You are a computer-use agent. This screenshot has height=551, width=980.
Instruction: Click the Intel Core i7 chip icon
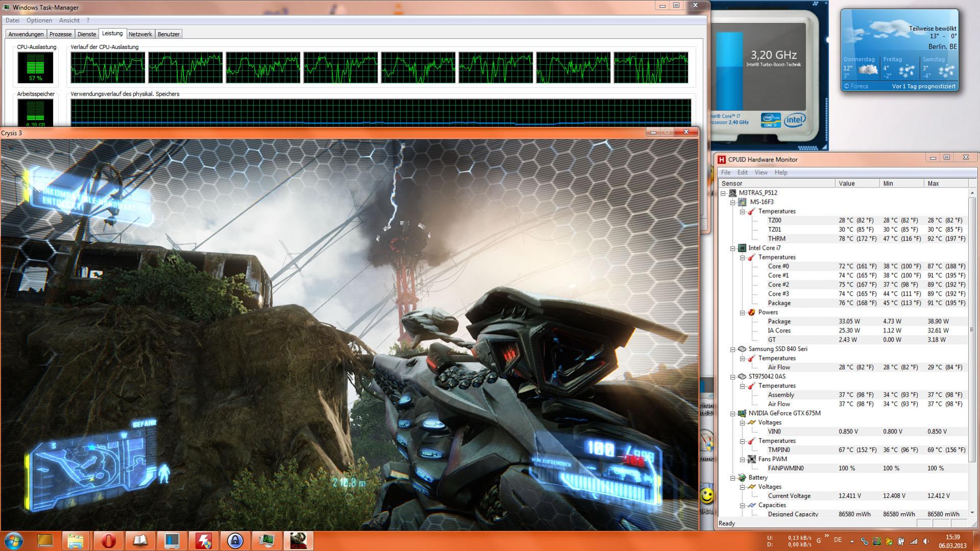(x=742, y=248)
